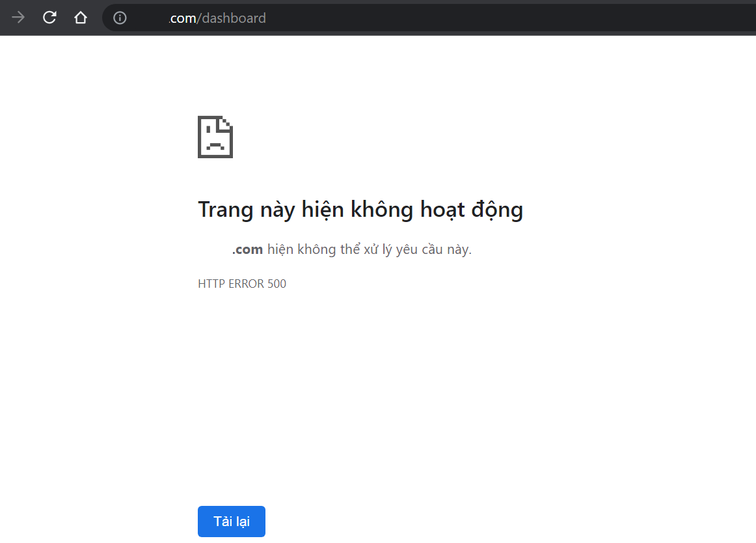The width and height of the screenshot is (756, 543).
Task: Reload the page with the refresh icon
Action: pyautogui.click(x=49, y=18)
